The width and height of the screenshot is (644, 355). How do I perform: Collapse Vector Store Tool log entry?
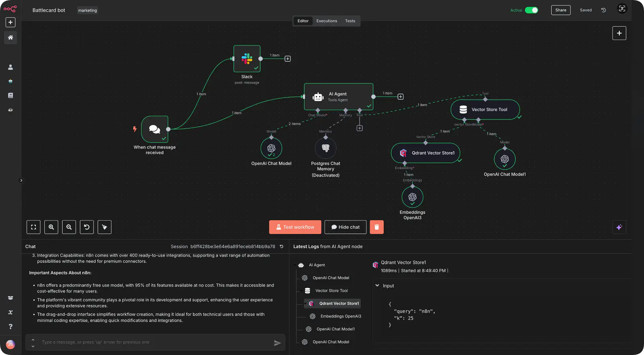[301, 290]
